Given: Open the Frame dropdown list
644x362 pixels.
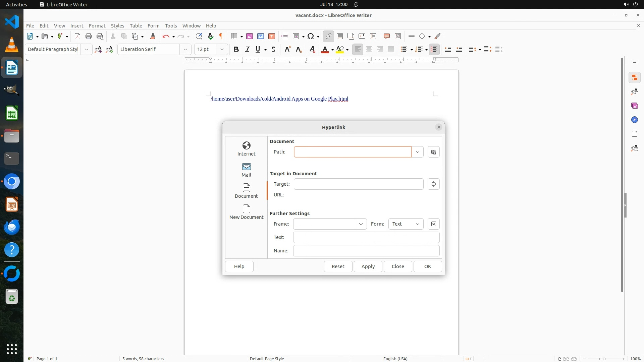Looking at the screenshot, I should [361, 224].
